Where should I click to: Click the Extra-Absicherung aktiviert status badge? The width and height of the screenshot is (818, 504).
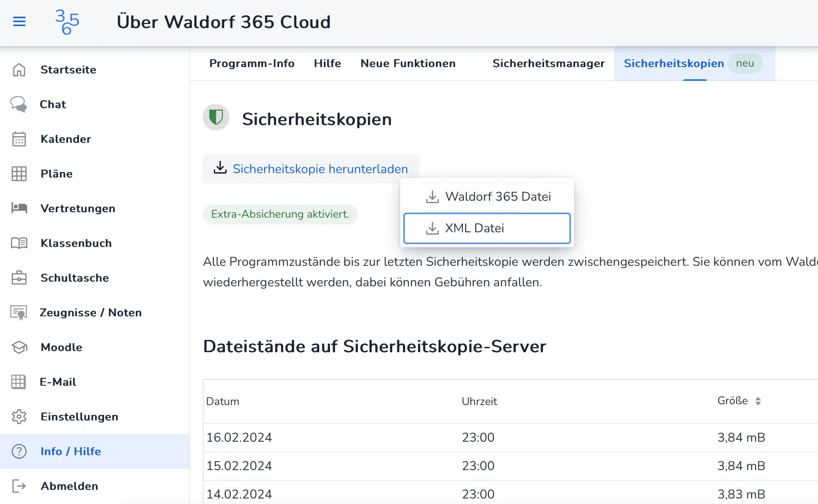pyautogui.click(x=280, y=214)
